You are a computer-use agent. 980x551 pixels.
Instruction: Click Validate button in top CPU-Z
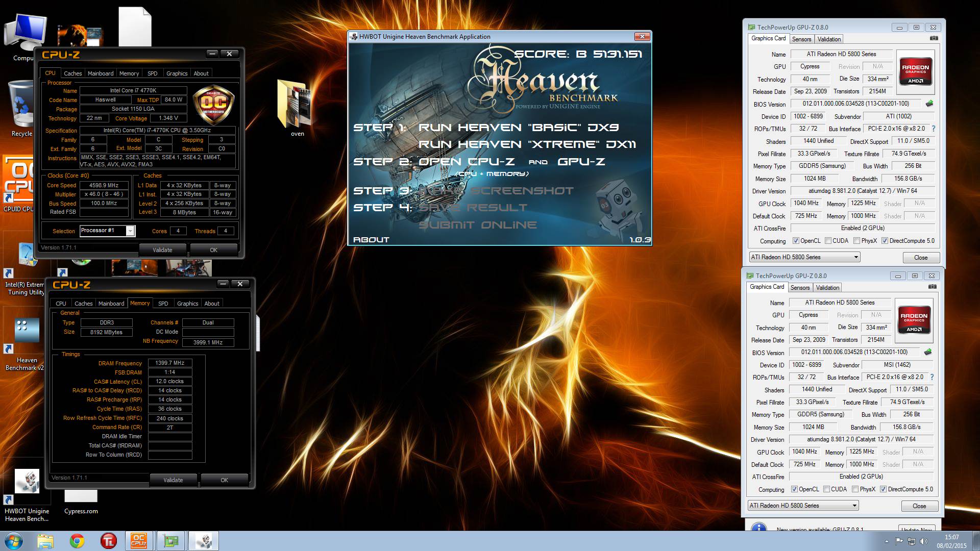162,250
